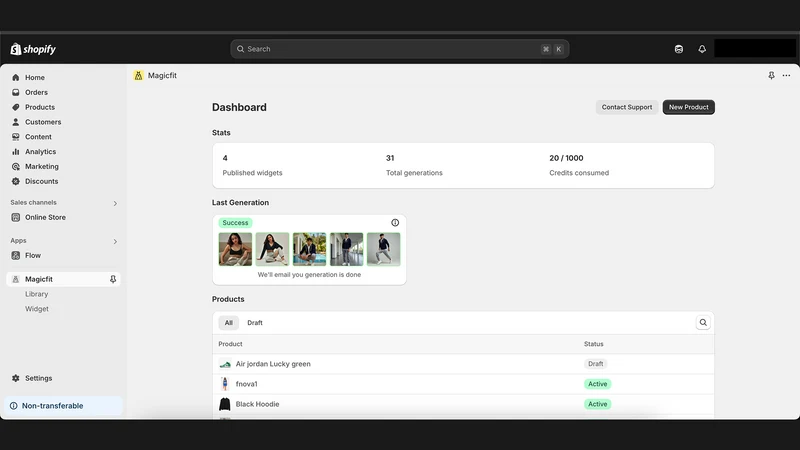Click the Orders icon in sidebar
The image size is (800, 450).
coord(16,92)
